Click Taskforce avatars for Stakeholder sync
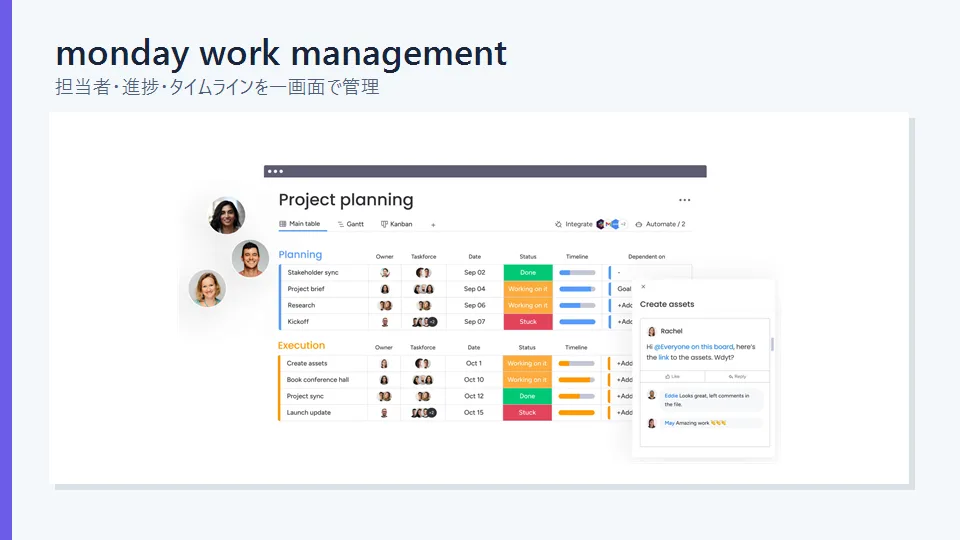Image resolution: width=960 pixels, height=540 pixels. (x=423, y=272)
